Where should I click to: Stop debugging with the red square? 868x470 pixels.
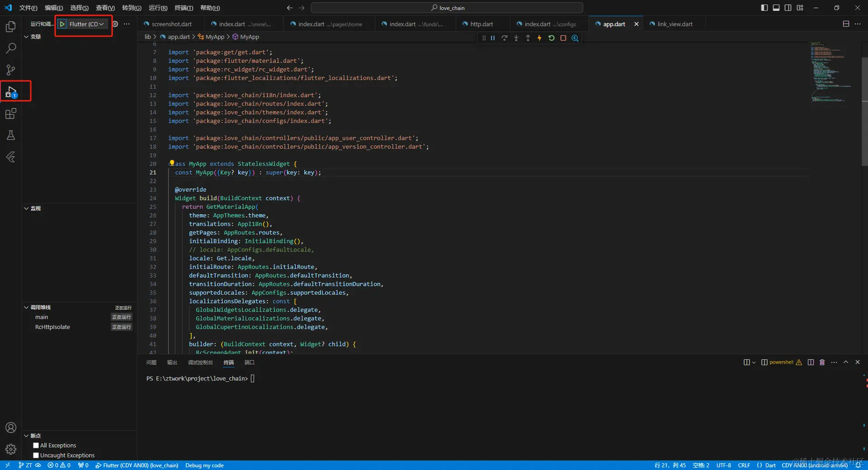[x=563, y=38]
